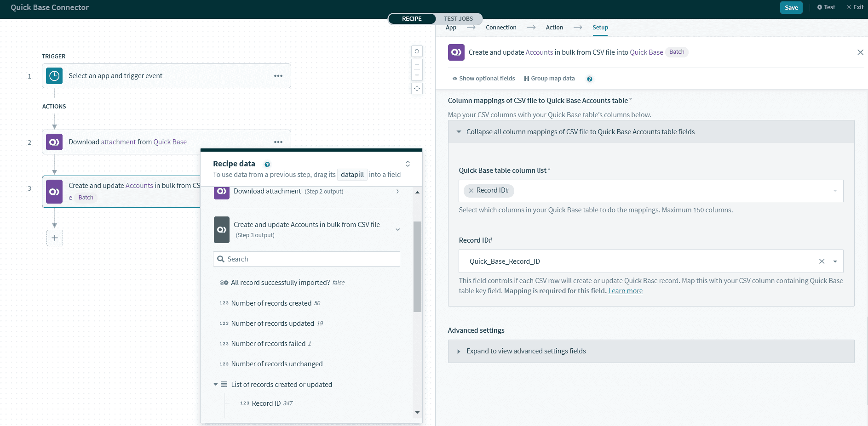
Task: Click the undo/reset icon above the zoom controls
Action: 417,51
